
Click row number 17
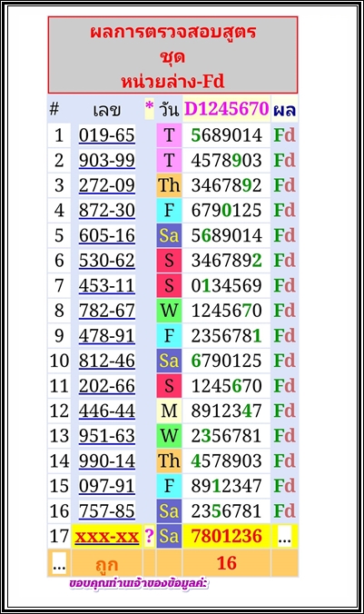[59, 536]
